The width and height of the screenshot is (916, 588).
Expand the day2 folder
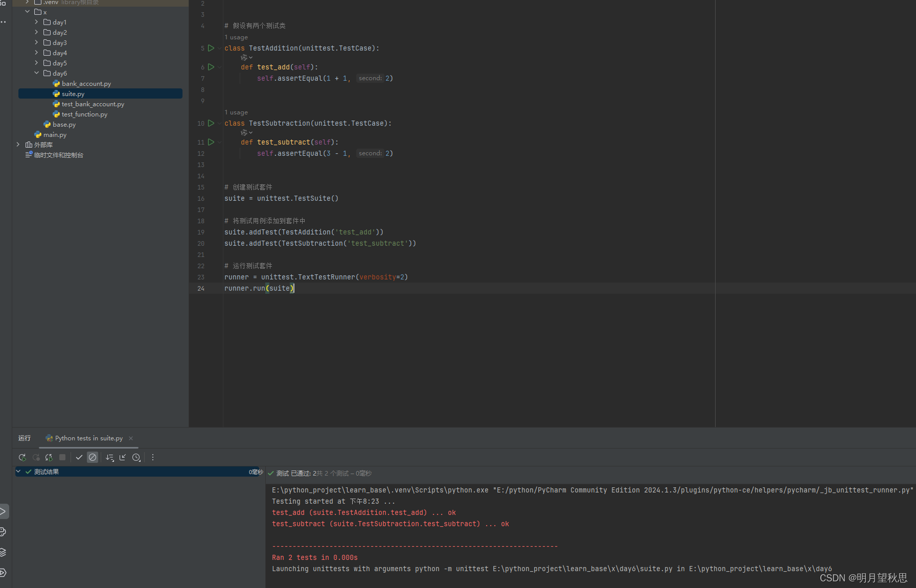[36, 32]
